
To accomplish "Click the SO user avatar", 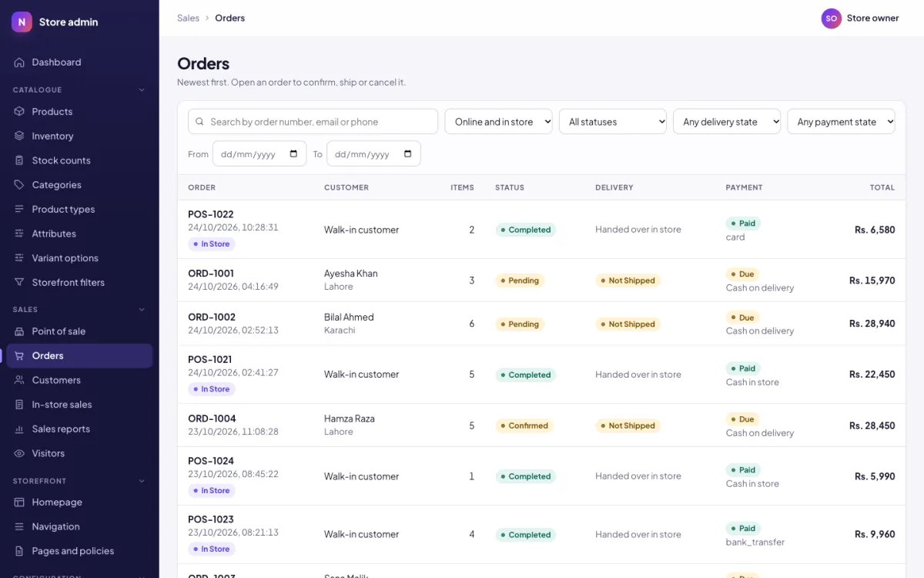I will [831, 18].
